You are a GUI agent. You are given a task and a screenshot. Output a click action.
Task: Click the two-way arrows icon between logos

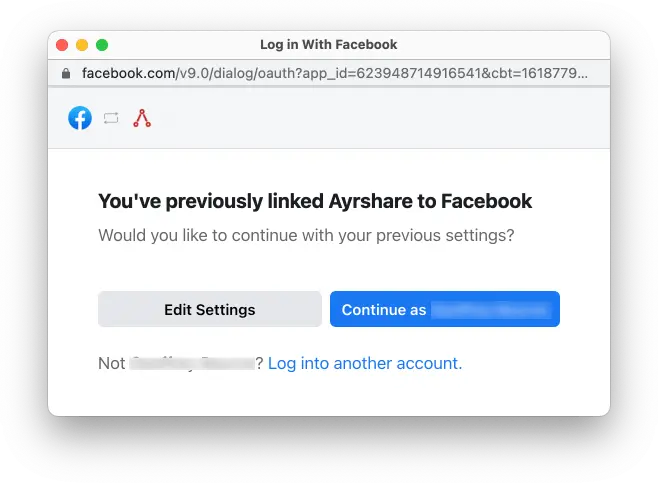point(111,118)
